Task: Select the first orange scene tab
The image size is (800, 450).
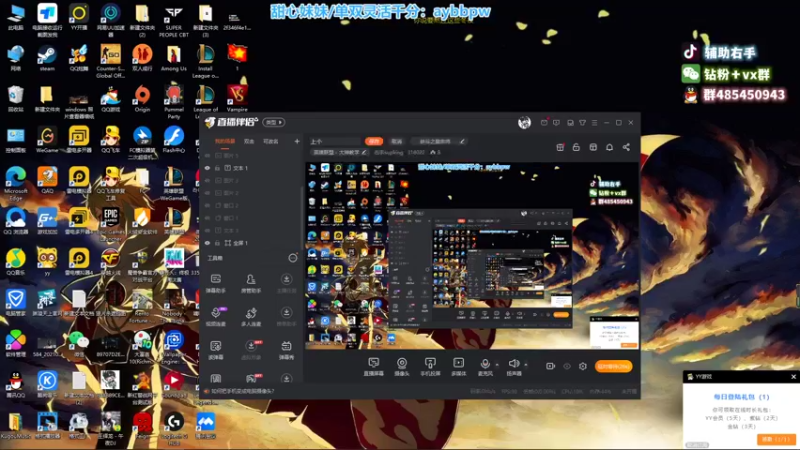Action: [224, 141]
